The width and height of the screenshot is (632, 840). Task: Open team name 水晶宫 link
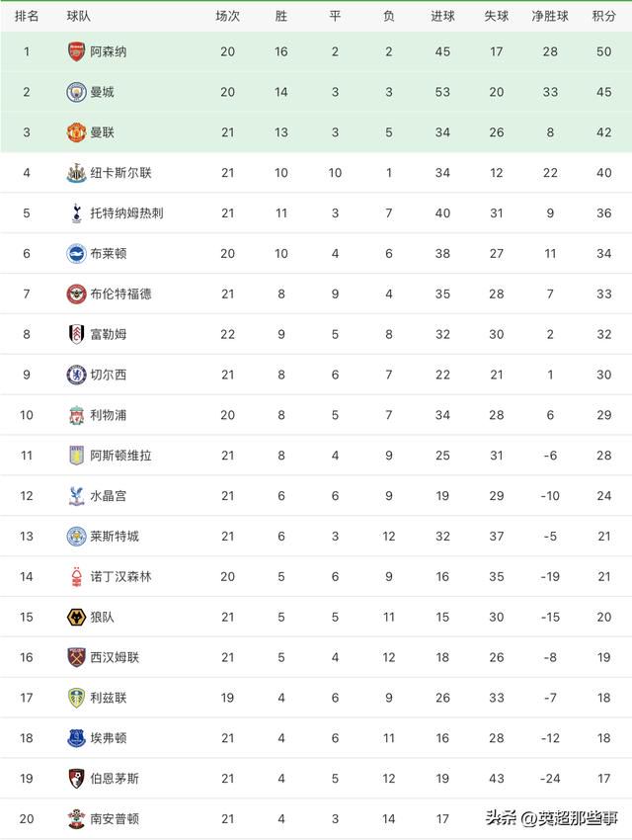point(108,496)
